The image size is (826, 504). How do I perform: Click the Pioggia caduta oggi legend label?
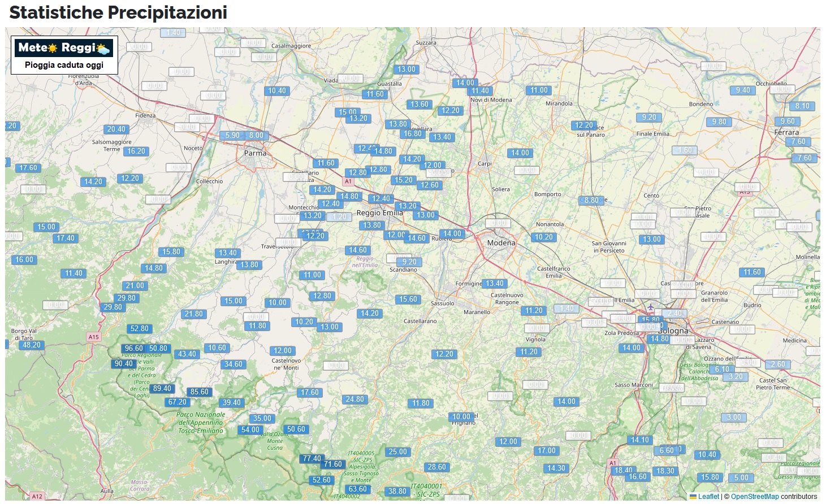tap(64, 65)
